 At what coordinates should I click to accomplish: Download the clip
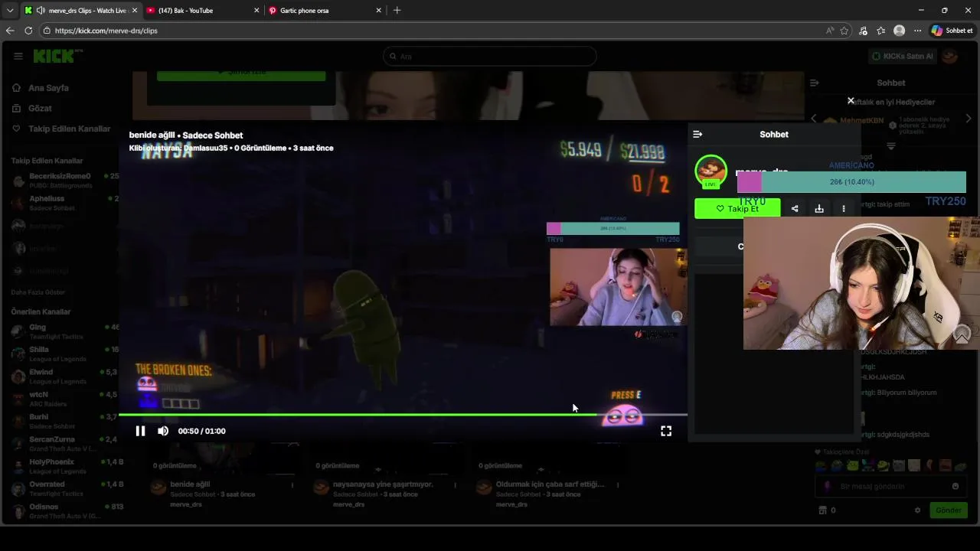tap(819, 208)
